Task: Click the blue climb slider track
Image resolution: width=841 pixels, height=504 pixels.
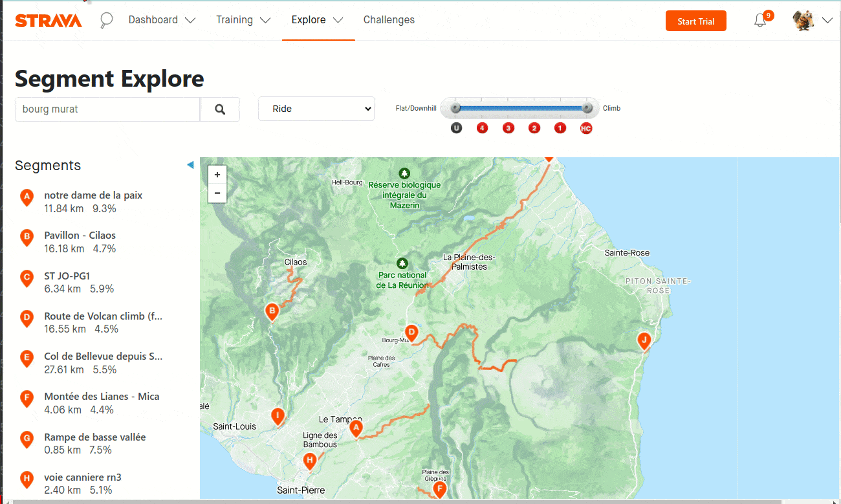Action: click(521, 108)
